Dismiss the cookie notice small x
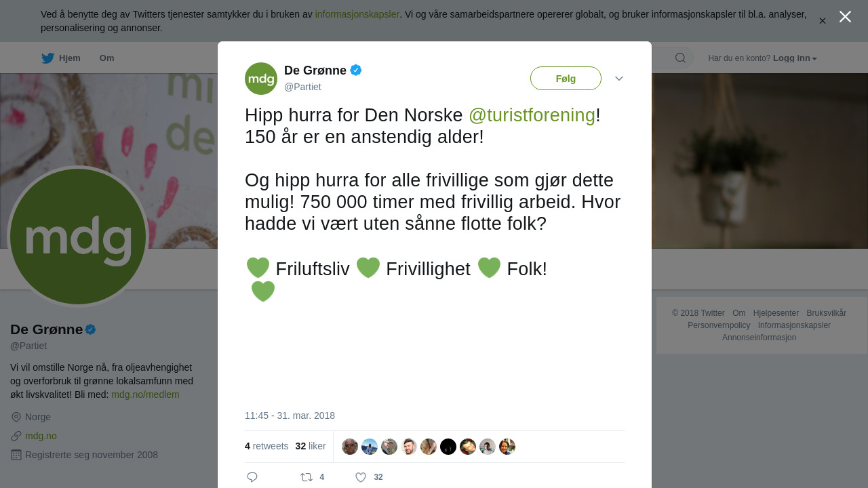 point(823,21)
